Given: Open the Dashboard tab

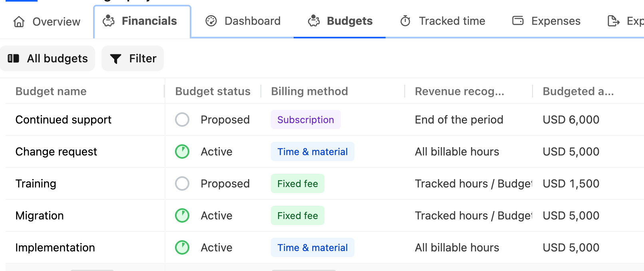Looking at the screenshot, I should pos(243,21).
